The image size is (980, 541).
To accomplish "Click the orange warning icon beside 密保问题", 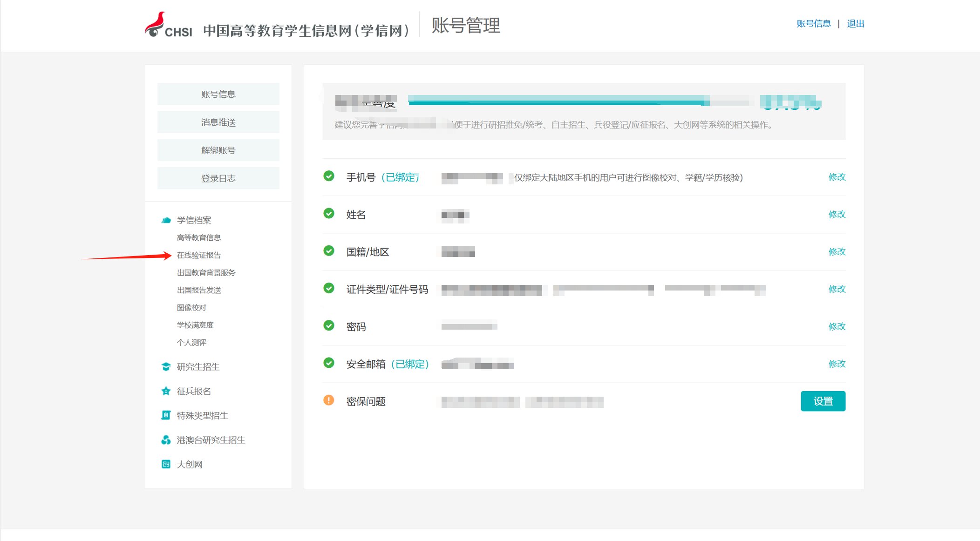I will (x=329, y=400).
